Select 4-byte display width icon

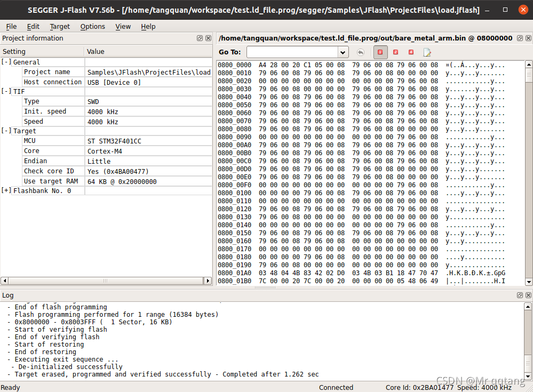[411, 52]
